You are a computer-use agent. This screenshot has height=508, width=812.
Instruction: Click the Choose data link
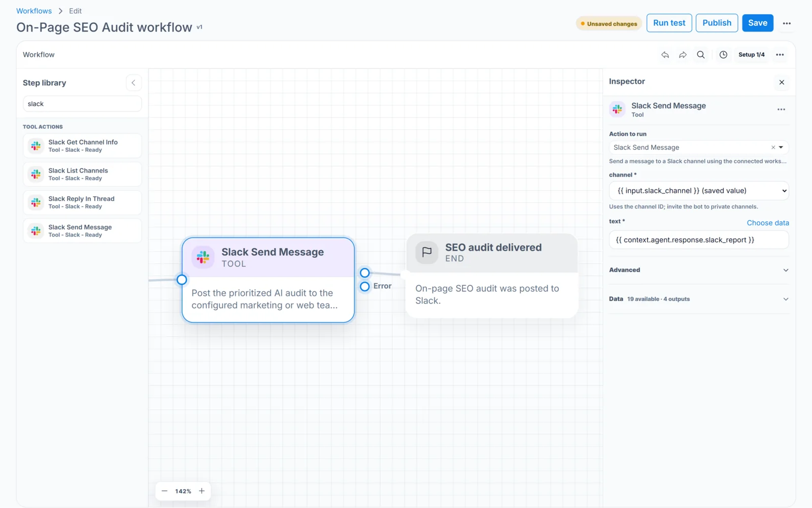coord(768,223)
